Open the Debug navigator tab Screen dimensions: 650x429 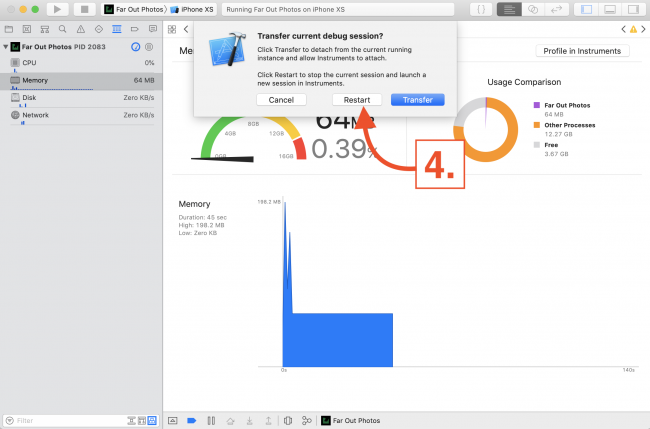[x=116, y=29]
